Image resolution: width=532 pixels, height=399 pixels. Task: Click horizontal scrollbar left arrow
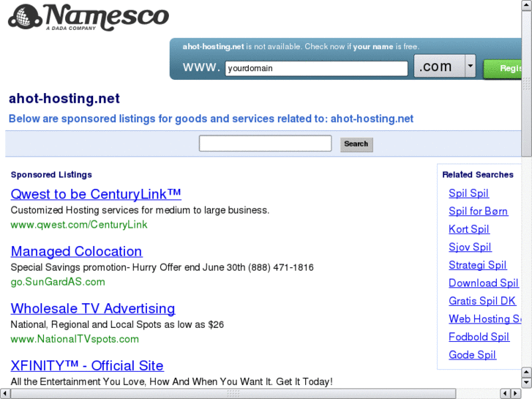(x=4, y=394)
